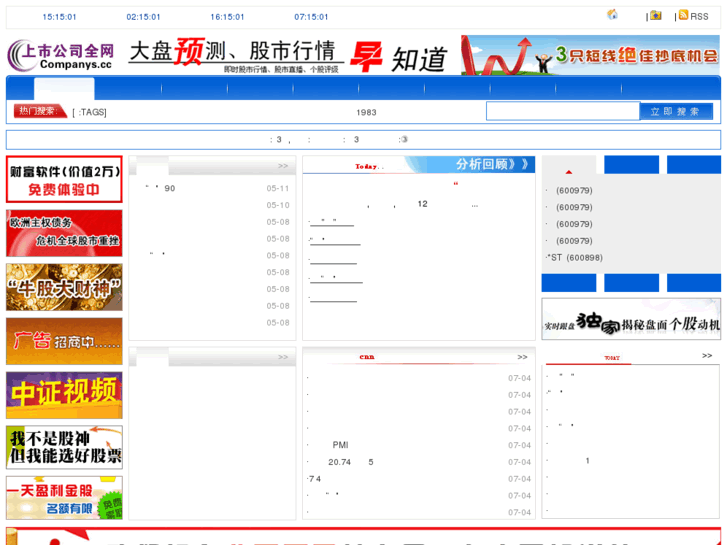Open the 中证视频 sidebar banner
Viewport: 727px width, 545px height.
pos(64,395)
